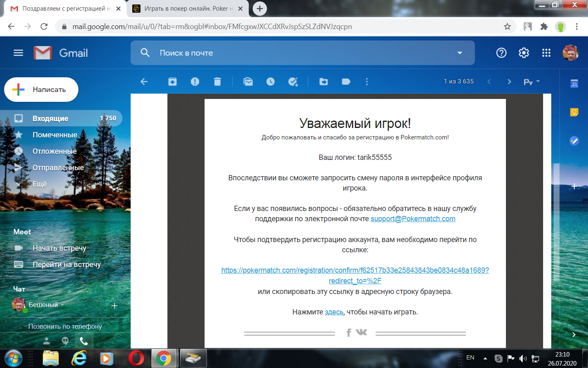Apply a label to the email
Viewport: 588px width, 368px height.
click(x=346, y=82)
